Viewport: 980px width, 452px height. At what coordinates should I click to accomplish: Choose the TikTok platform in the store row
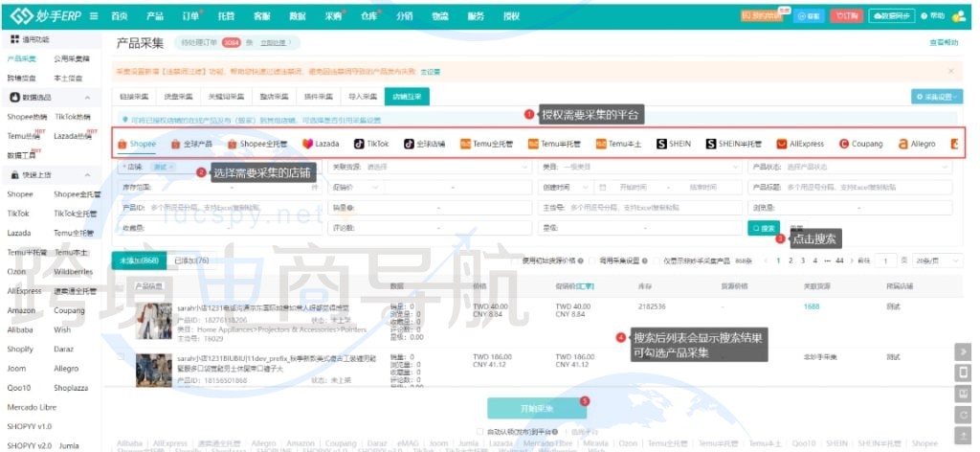[x=371, y=144]
